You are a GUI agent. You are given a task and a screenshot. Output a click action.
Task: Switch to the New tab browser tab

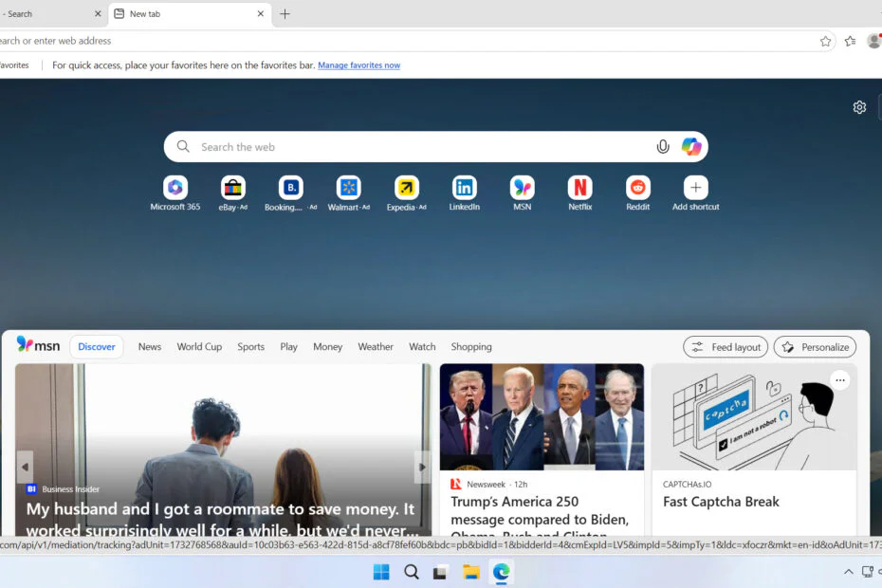click(x=190, y=14)
